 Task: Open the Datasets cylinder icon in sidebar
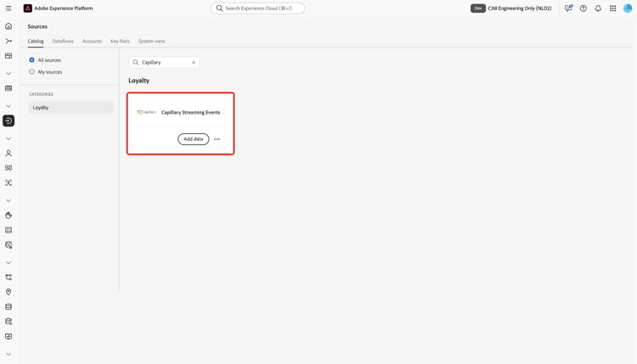(x=8, y=307)
